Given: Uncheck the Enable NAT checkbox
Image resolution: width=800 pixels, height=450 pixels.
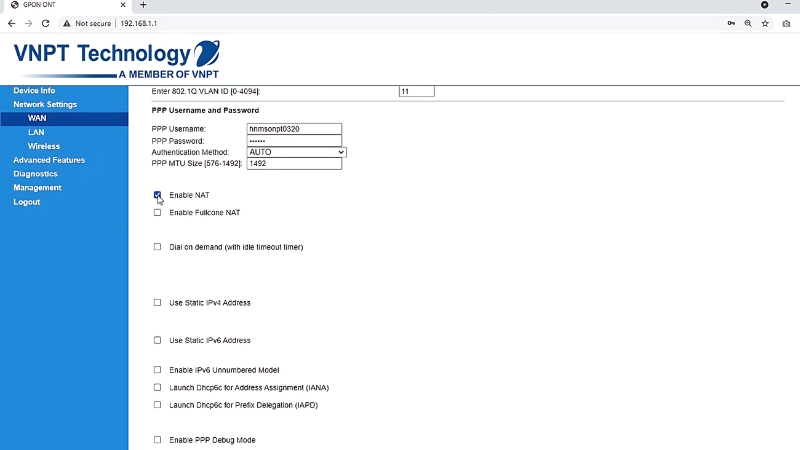Looking at the screenshot, I should click(157, 195).
